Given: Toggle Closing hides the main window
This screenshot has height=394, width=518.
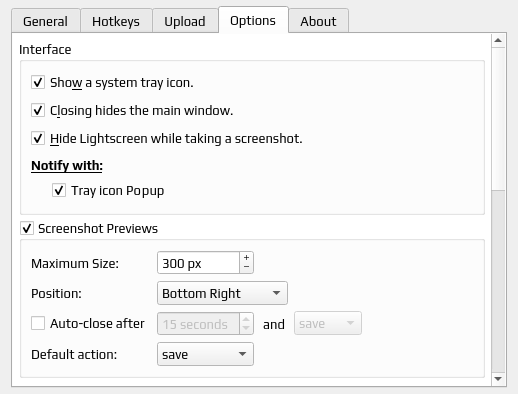Looking at the screenshot, I should pyautogui.click(x=38, y=110).
